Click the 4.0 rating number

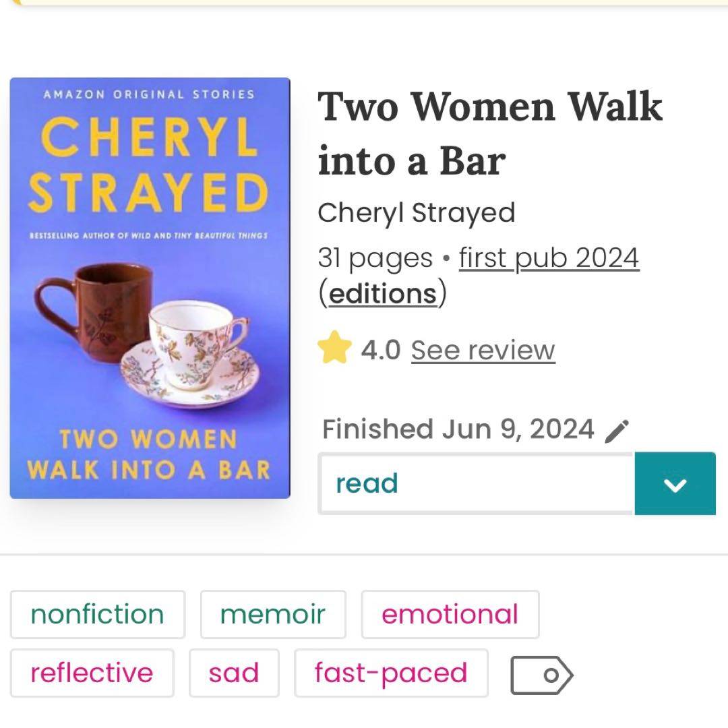380,350
